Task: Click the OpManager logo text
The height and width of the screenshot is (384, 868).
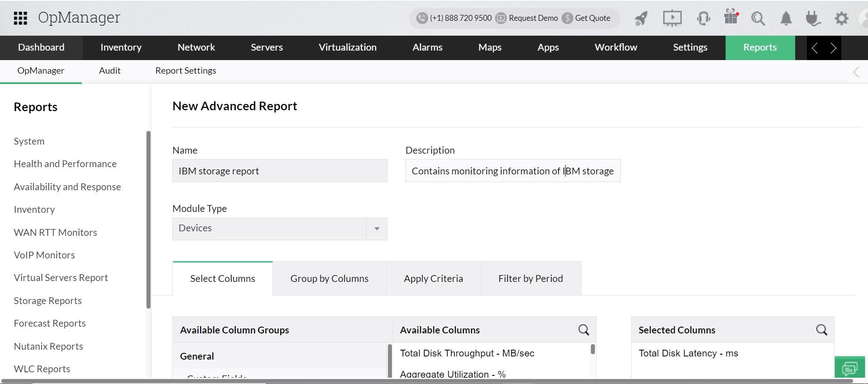Action: pos(79,18)
